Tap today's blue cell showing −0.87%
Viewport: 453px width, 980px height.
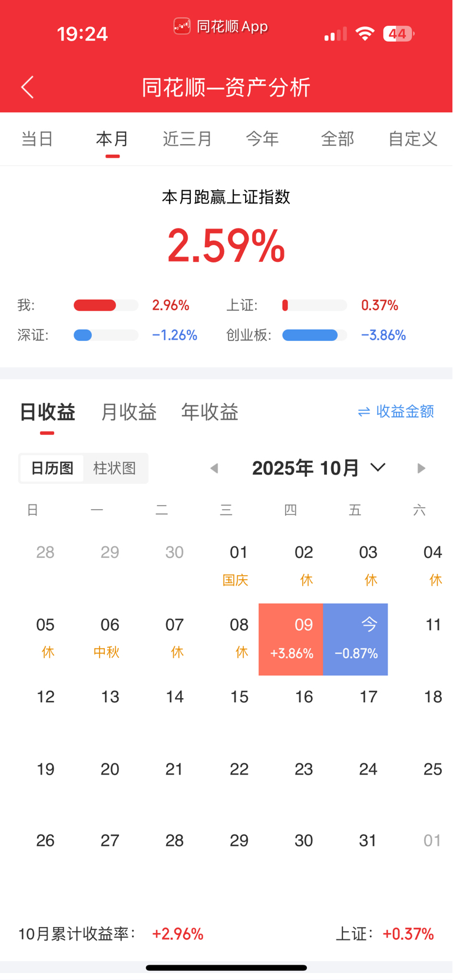point(356,639)
